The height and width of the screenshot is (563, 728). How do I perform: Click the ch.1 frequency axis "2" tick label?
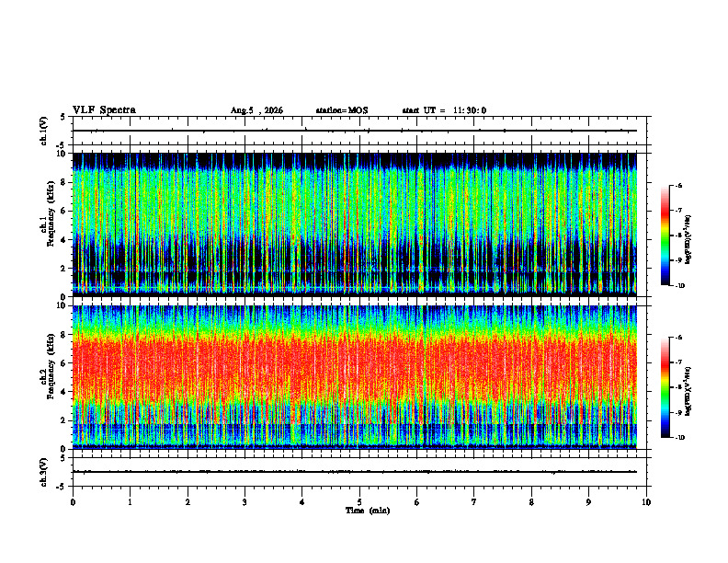(x=64, y=269)
